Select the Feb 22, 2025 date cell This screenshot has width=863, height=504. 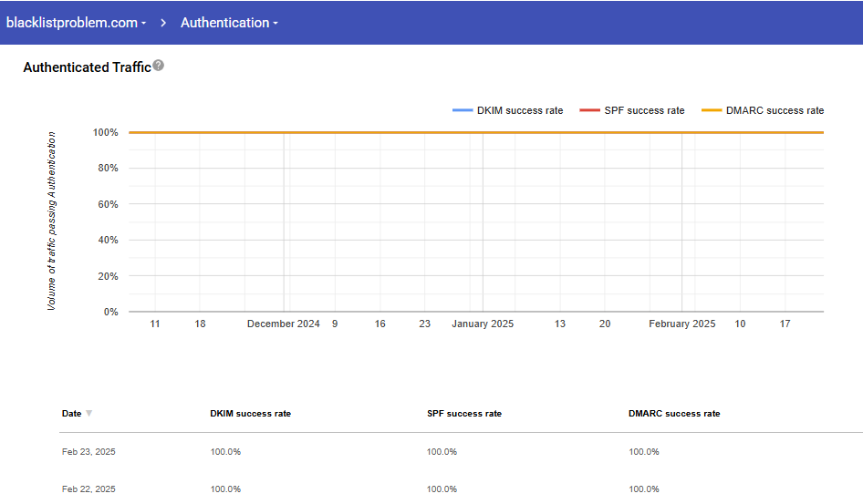click(x=88, y=489)
